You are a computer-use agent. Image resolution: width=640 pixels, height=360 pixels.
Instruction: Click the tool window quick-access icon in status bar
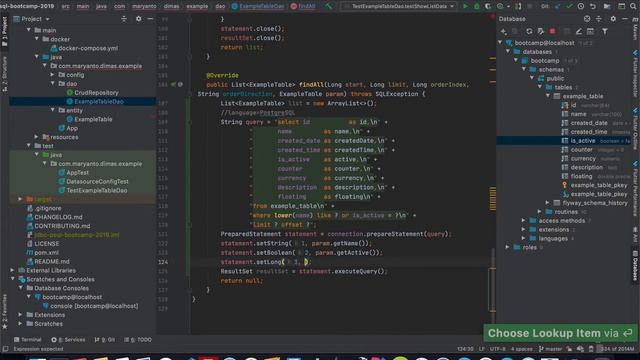click(x=5, y=349)
